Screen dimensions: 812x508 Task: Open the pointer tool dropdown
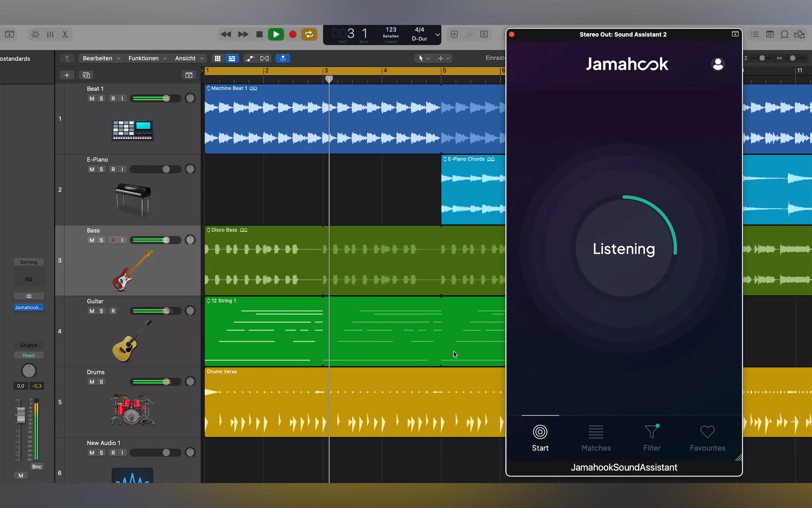coord(424,59)
